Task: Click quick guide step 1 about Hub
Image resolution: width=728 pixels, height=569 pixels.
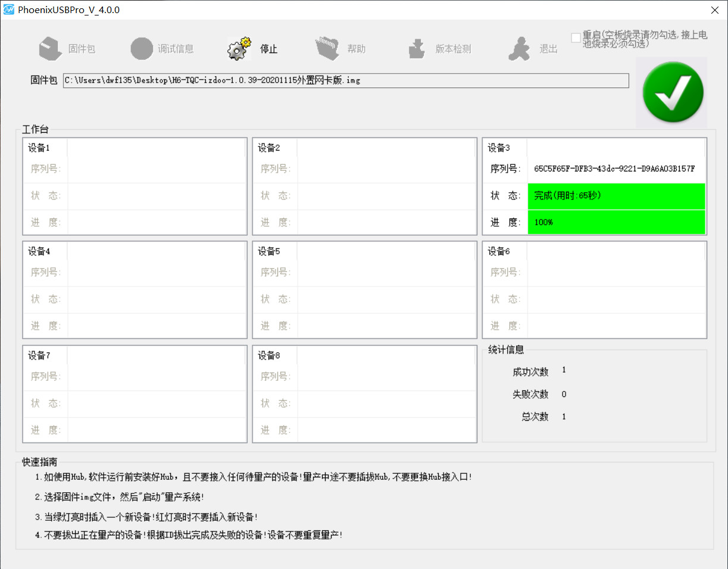Action: coord(253,477)
